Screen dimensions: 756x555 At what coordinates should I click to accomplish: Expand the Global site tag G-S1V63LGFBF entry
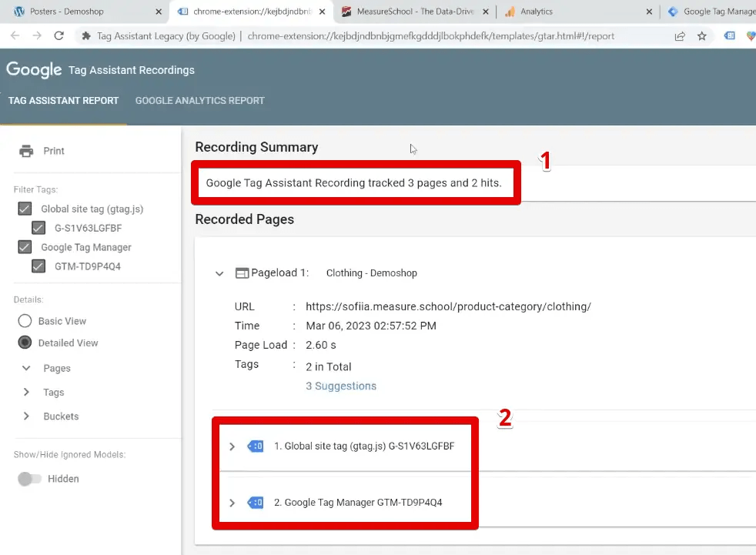[x=232, y=446]
